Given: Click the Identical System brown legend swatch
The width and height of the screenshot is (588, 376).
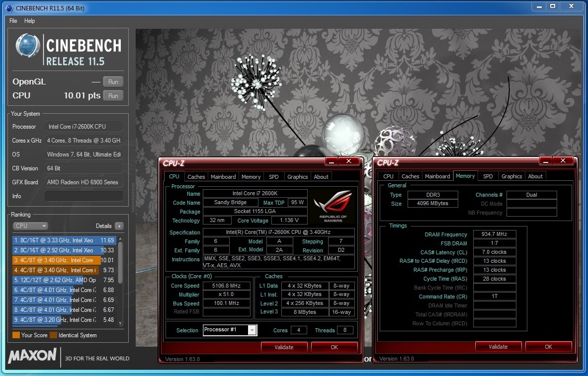Looking at the screenshot, I should (x=53, y=335).
